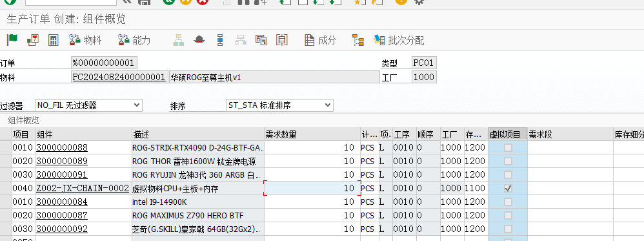Image resolution: width=644 pixels, height=241 pixels.
Task: Click the greyed-out network structure icon
Action: tap(240, 40)
